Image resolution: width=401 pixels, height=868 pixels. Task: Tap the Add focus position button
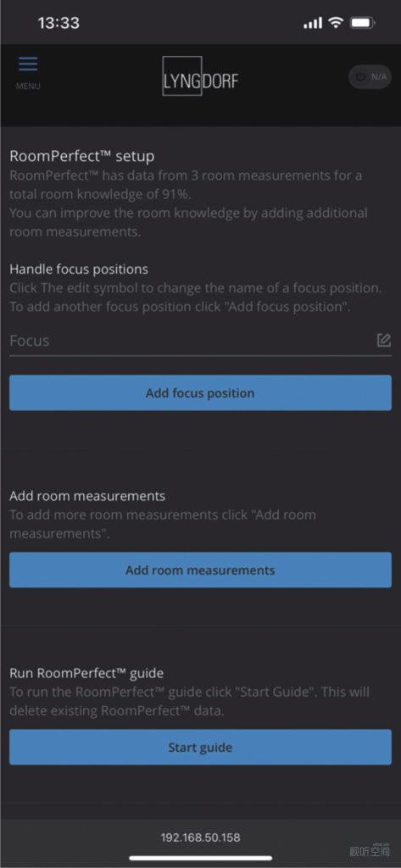(x=200, y=393)
